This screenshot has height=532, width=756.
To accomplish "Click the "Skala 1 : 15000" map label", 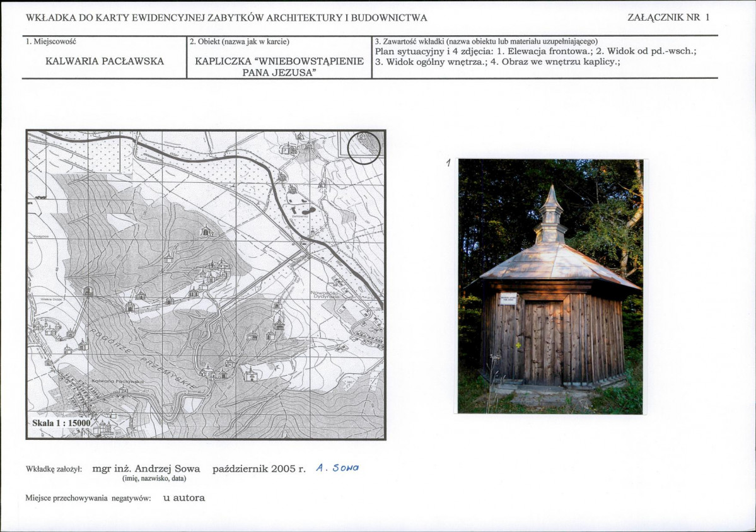I will tap(61, 423).
